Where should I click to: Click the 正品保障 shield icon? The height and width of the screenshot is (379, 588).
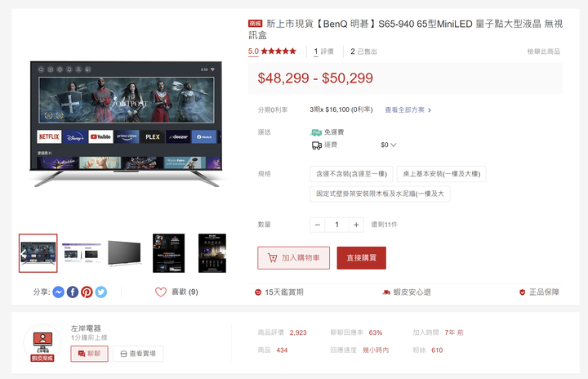pos(522,292)
